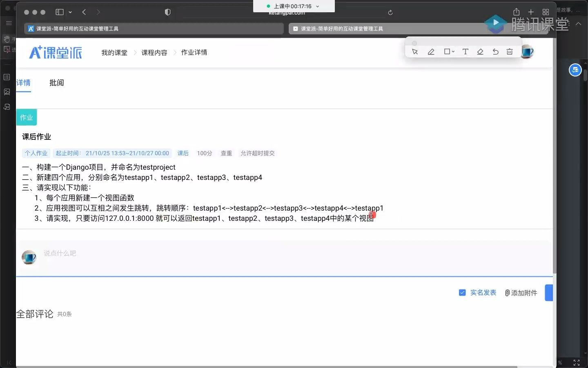Navigate to 我的课堂 breadcrumb
This screenshot has width=588, height=368.
pos(114,52)
